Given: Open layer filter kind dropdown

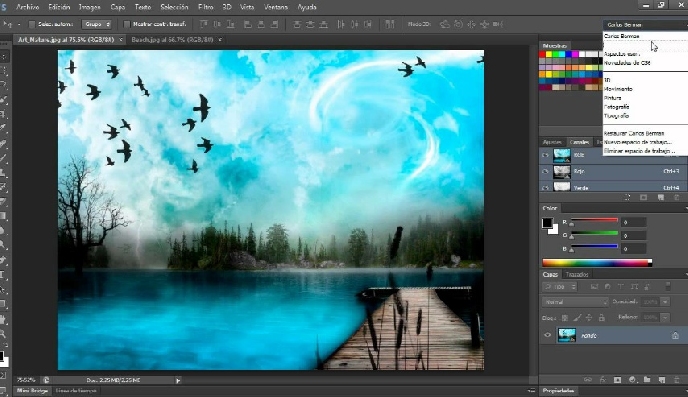Looking at the screenshot, I should coord(559,286).
